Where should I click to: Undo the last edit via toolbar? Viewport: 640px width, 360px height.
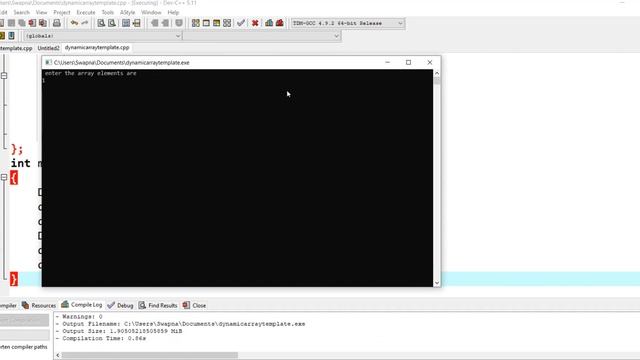tap(74, 23)
